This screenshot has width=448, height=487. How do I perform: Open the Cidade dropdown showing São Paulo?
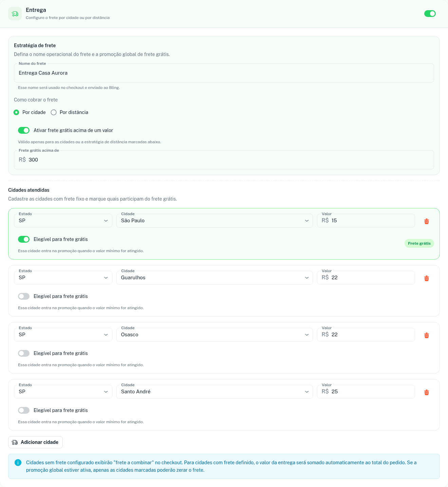coord(214,221)
